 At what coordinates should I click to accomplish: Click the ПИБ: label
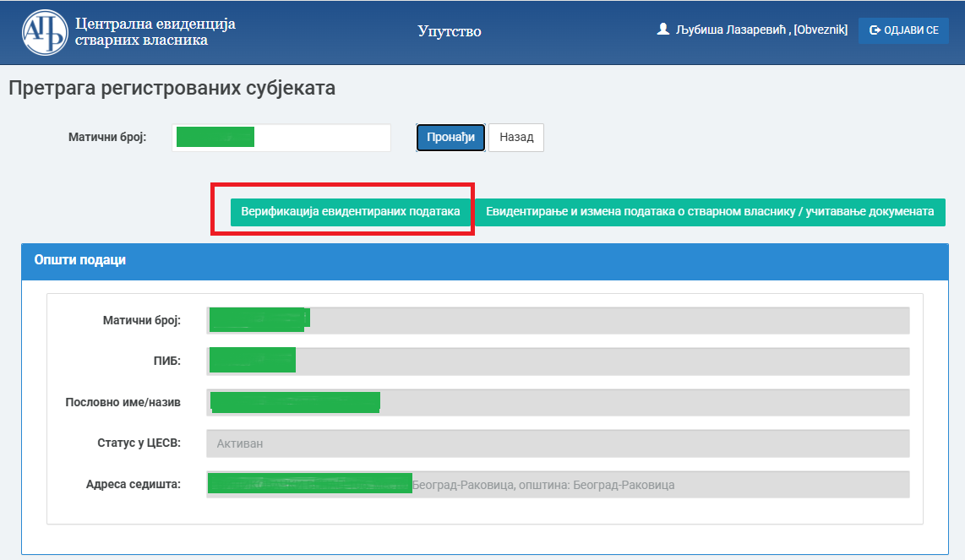tap(166, 362)
